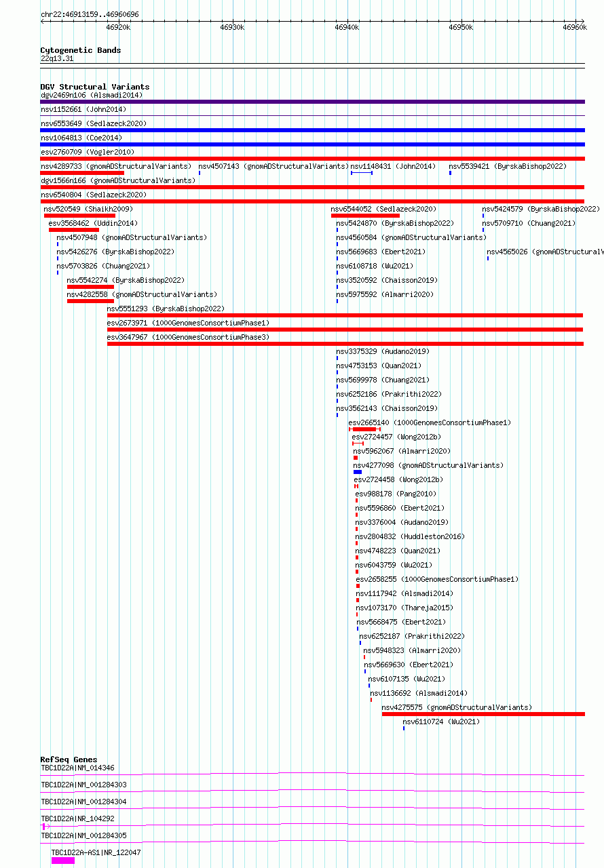Click label nsv5424579 (ByrskaBishop2022)
Image resolution: width=604 pixels, height=868 pixels.
click(541, 209)
